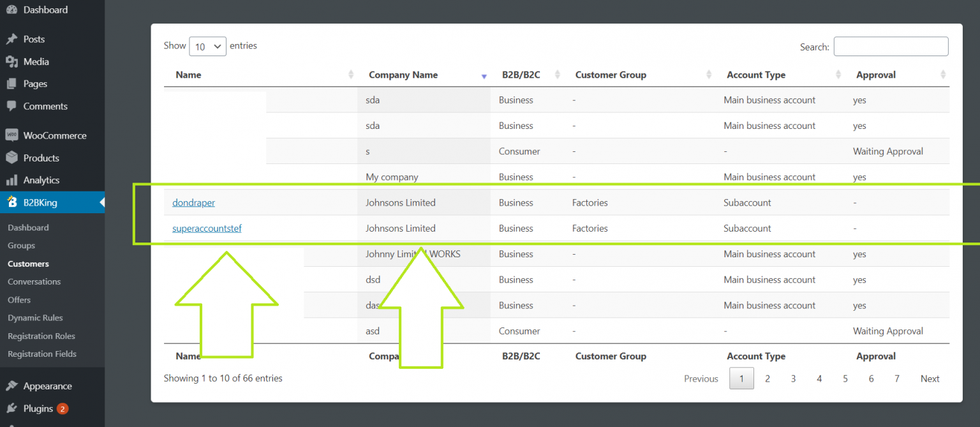This screenshot has width=980, height=427.
Task: Click inside the Search input box
Action: coord(891,46)
